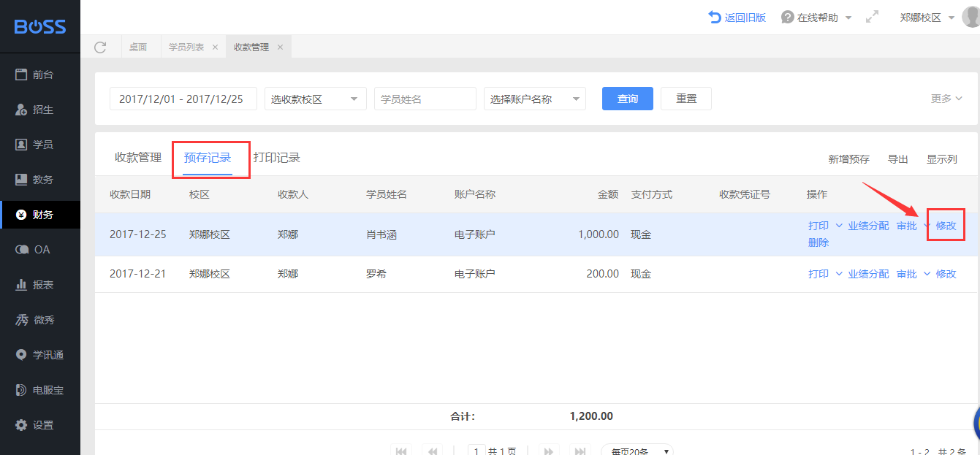Click the 金额 column header
This screenshot has width=980, height=455.
[x=608, y=194]
